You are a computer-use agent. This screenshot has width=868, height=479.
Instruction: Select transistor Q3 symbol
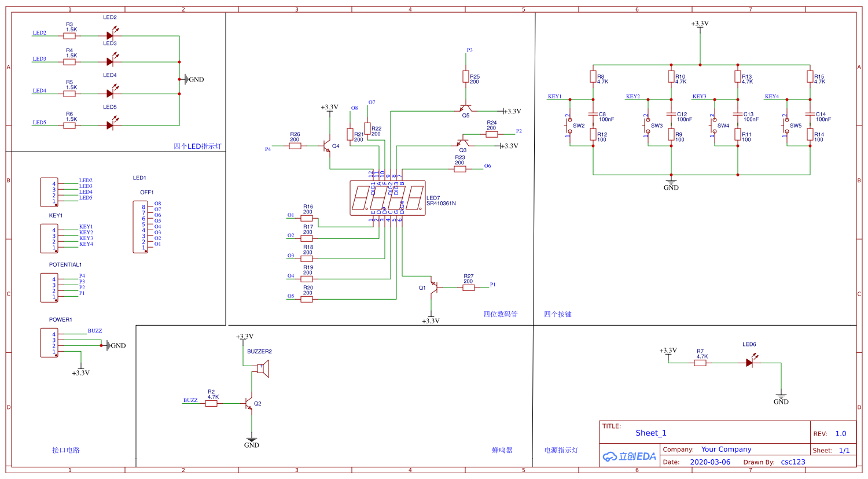(x=462, y=143)
